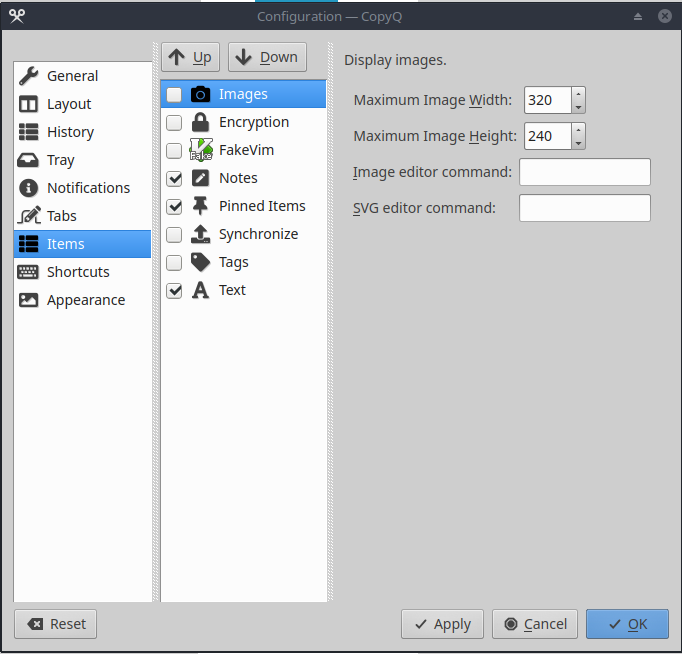Enable the Encryption plugin checkbox
682x654 pixels.
[174, 123]
